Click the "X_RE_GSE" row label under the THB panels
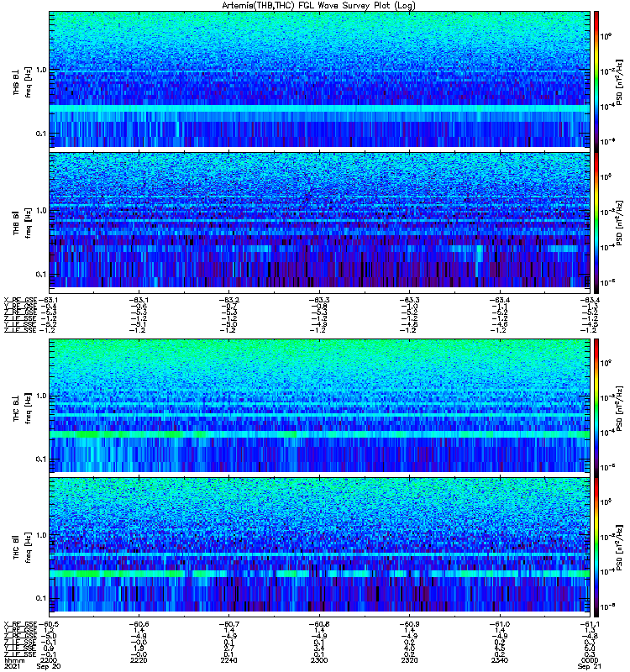The width and height of the screenshot is (630, 672). (x=20, y=300)
